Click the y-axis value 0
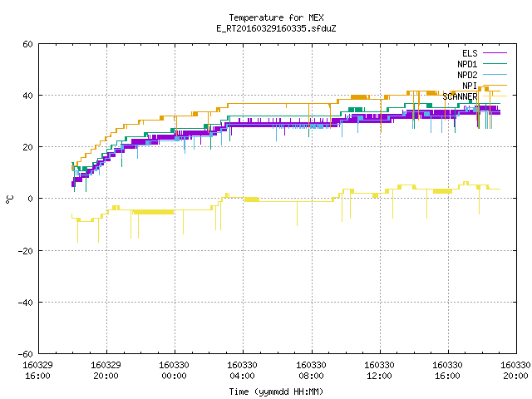 [x=31, y=199]
